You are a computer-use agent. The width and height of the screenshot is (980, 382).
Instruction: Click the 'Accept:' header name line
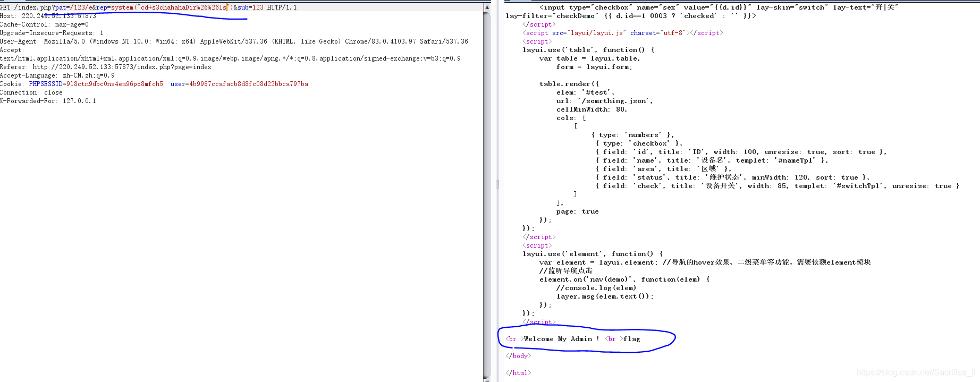12,50
